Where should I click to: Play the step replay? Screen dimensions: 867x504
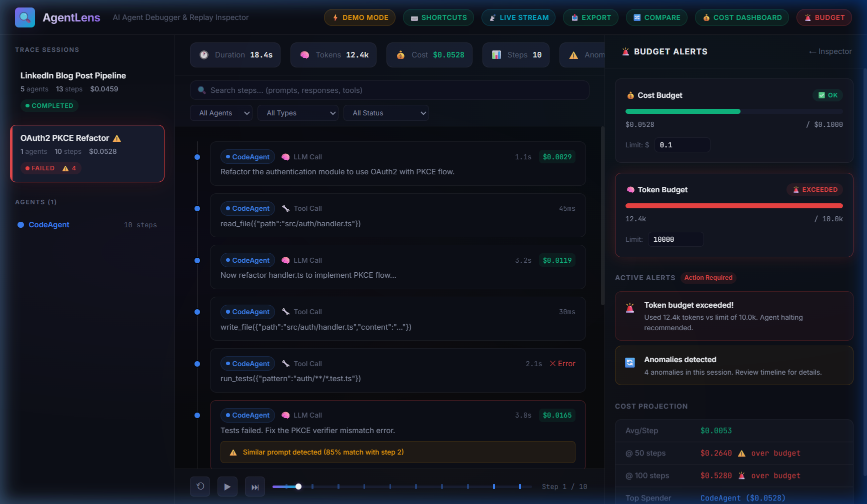point(227,487)
